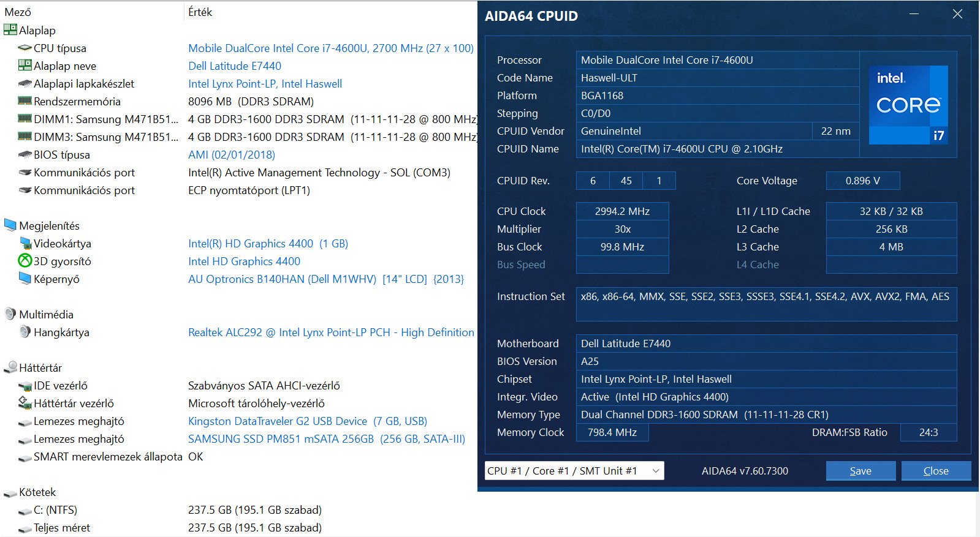Click the SMART merevlemezek állapota icon

(25, 457)
